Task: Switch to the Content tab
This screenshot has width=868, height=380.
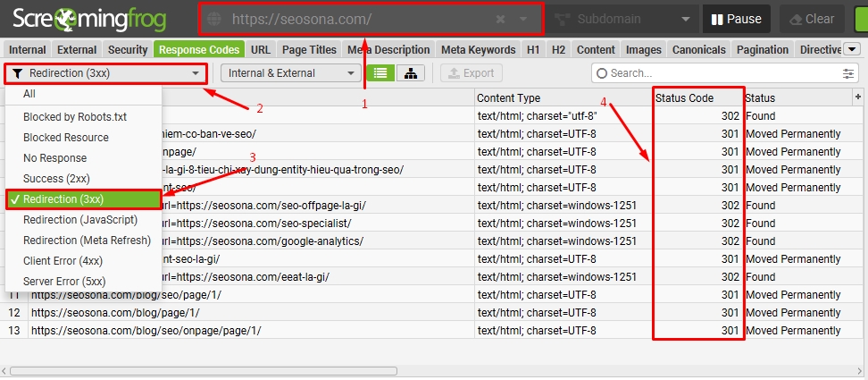Action: pos(597,50)
